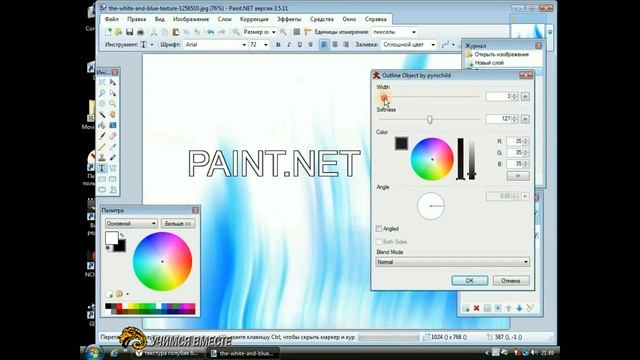Set text alignment to center
The width and height of the screenshot is (640, 360).
pyautogui.click(x=335, y=44)
